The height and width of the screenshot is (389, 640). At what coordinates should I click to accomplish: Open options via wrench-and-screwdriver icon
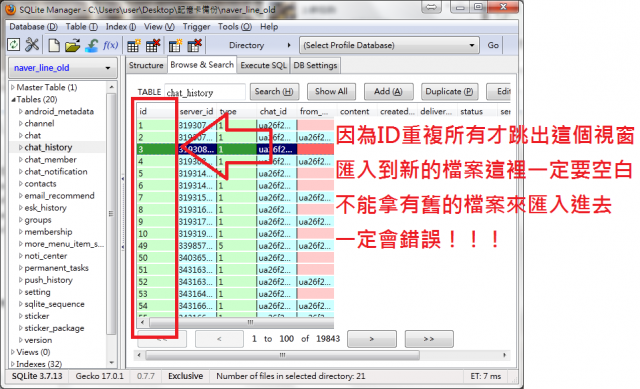(32, 45)
